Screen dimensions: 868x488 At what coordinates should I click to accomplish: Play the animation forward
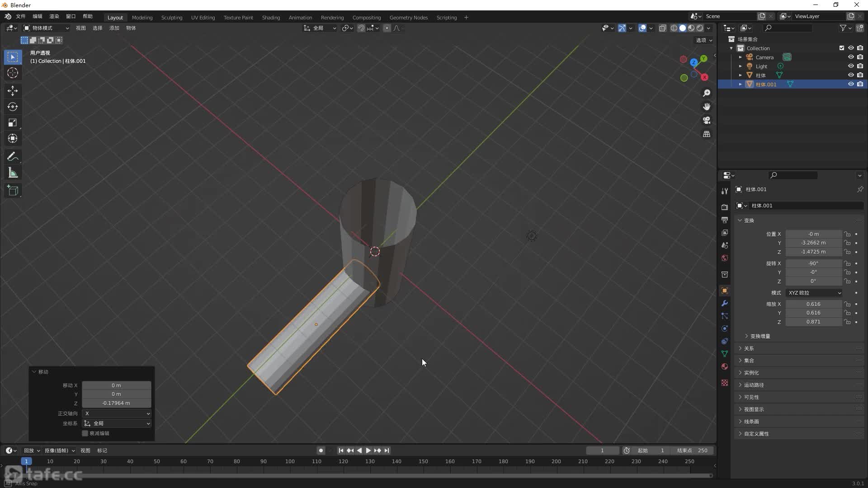tap(368, 450)
